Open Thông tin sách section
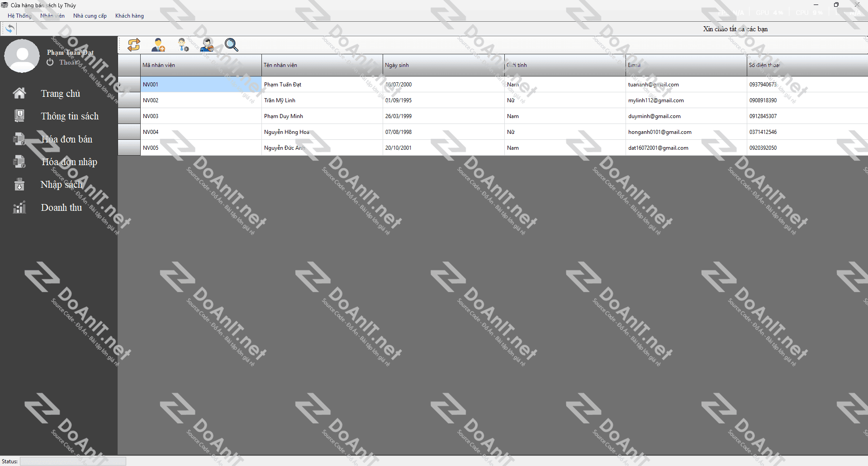This screenshot has height=466, width=868. 70,116
